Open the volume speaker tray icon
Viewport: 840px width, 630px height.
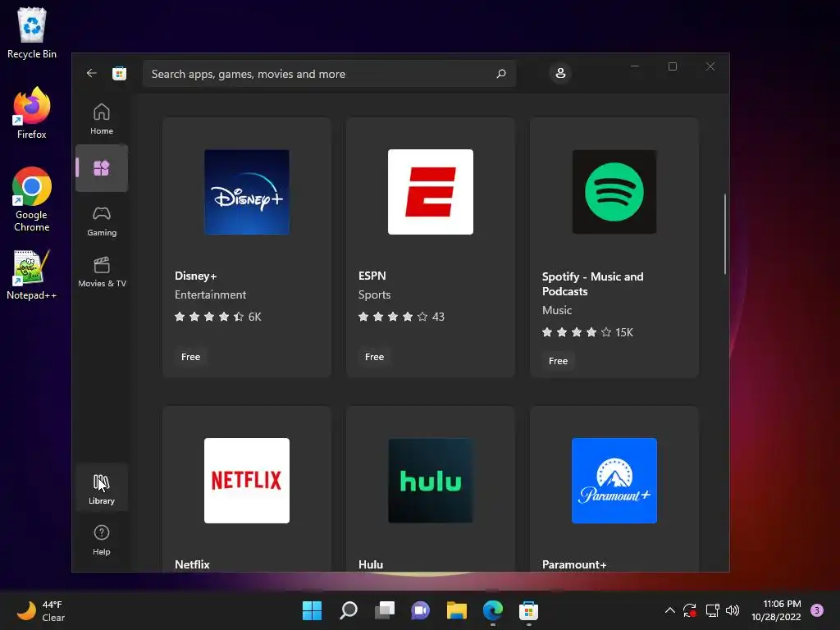[733, 610]
